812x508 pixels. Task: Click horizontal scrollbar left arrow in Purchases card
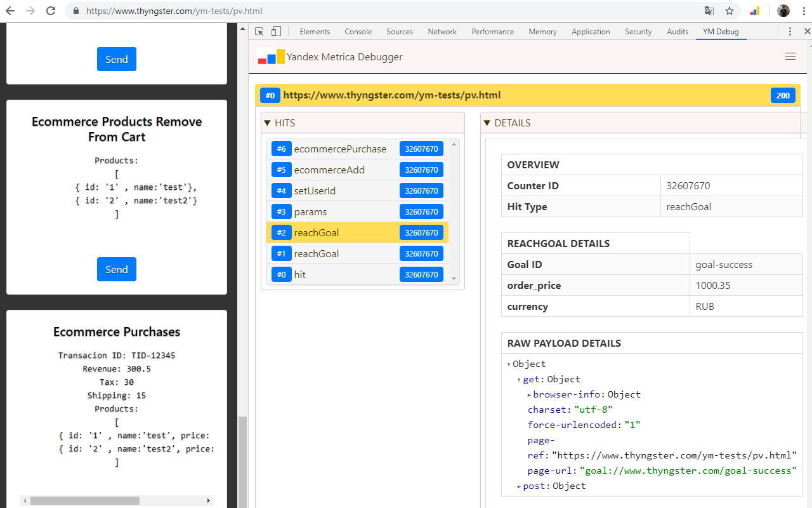click(25, 501)
